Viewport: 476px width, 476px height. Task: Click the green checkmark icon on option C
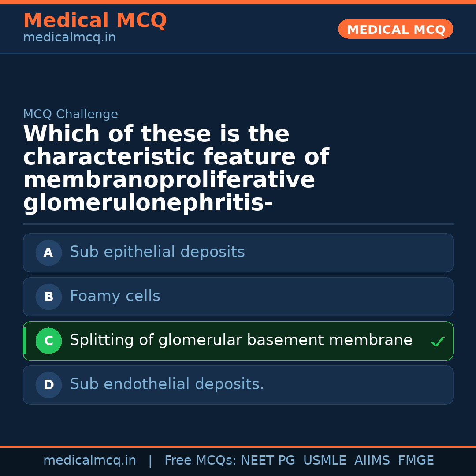tap(437, 342)
